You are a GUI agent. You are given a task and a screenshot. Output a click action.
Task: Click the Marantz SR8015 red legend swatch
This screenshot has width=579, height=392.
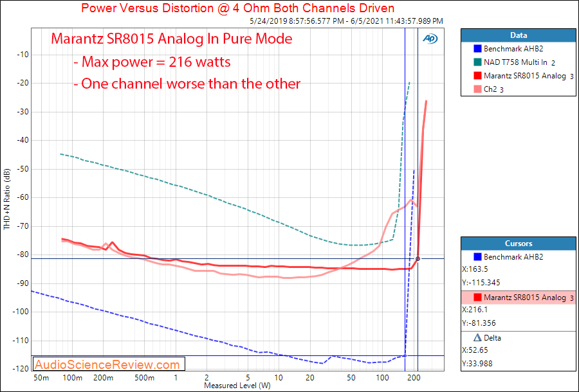477,76
